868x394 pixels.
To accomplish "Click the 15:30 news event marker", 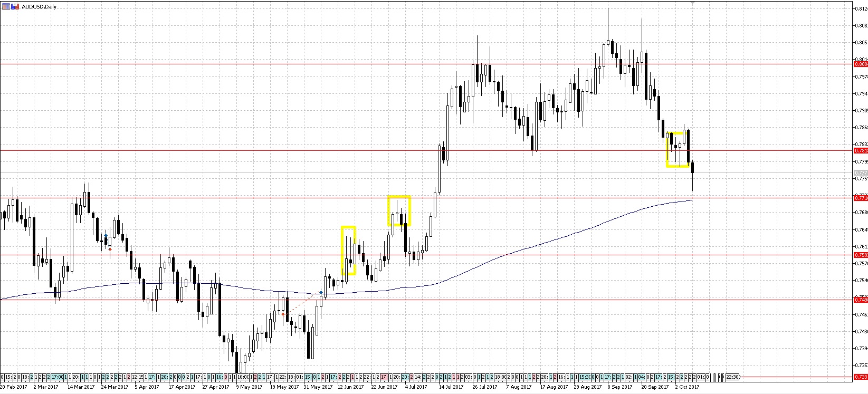I will (x=585, y=377).
